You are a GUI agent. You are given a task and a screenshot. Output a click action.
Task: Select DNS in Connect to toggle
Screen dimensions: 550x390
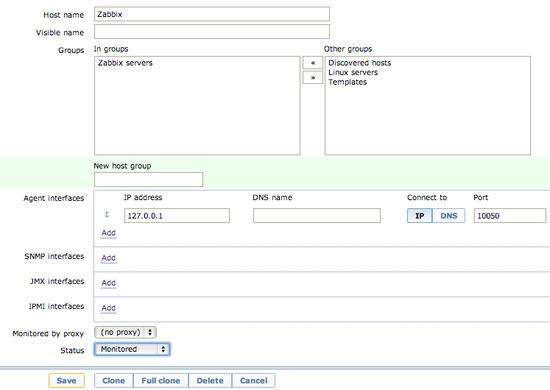pyautogui.click(x=449, y=216)
